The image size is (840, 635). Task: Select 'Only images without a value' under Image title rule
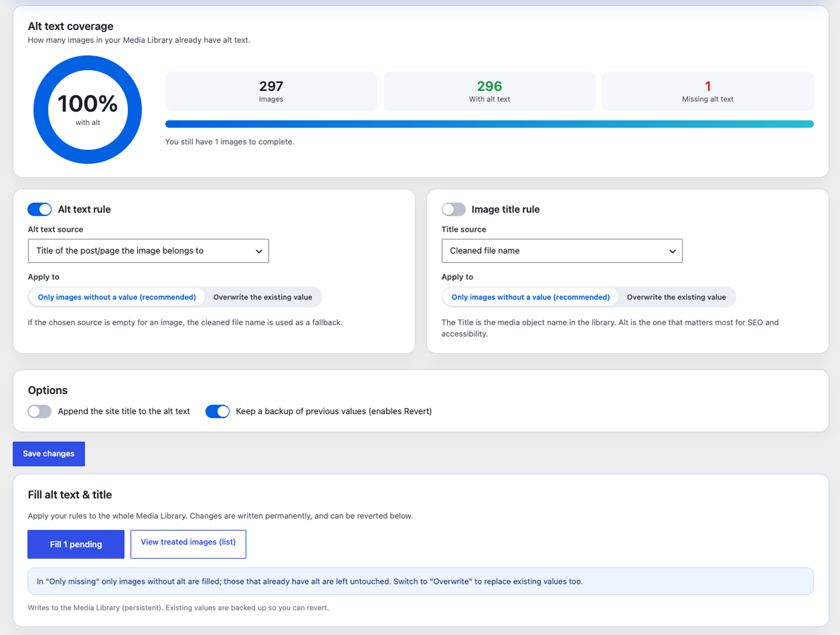[x=531, y=297]
